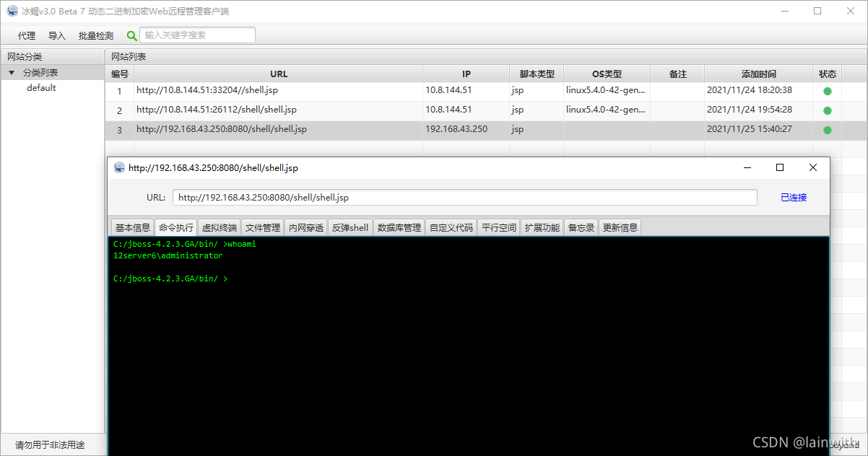This screenshot has height=456, width=868.
Task: Click green status dot for row 2
Action: coord(828,110)
